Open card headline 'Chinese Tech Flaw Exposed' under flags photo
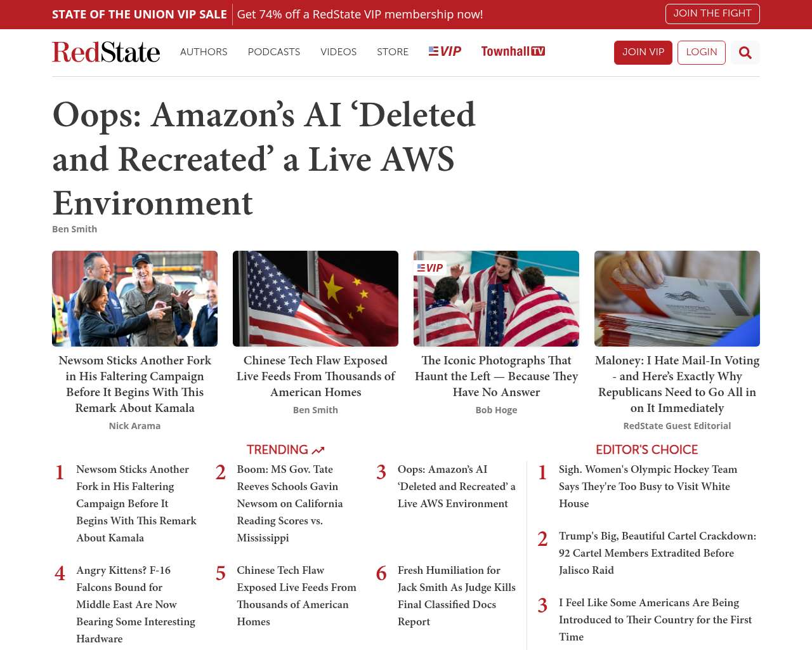This screenshot has width=812, height=650. click(315, 376)
